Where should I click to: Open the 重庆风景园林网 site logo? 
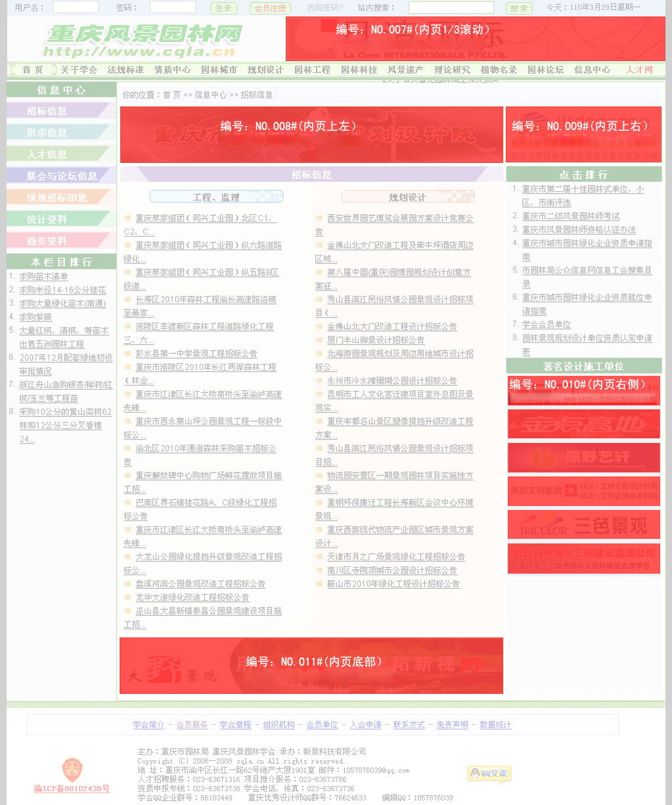pos(144,40)
